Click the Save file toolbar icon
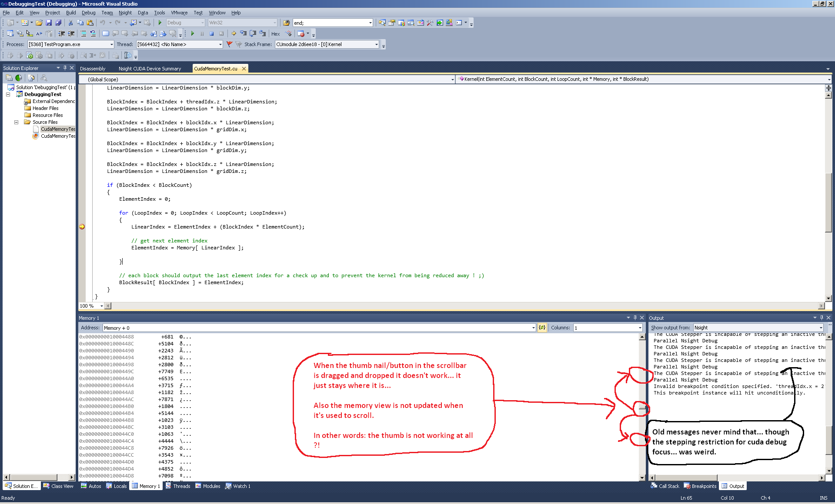The width and height of the screenshot is (835, 504). (x=49, y=23)
